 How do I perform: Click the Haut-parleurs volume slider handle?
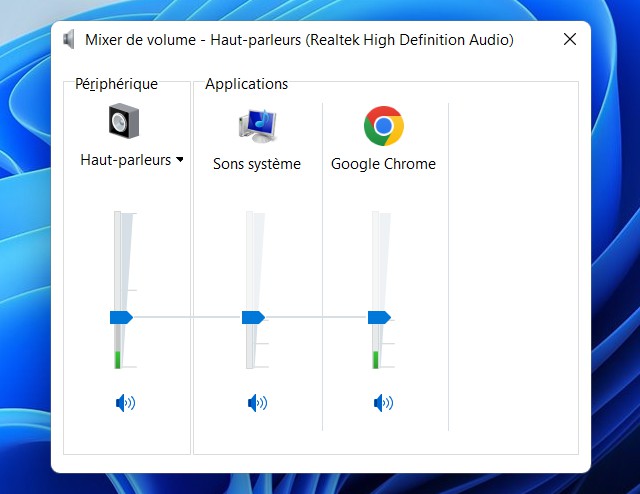click(x=121, y=317)
